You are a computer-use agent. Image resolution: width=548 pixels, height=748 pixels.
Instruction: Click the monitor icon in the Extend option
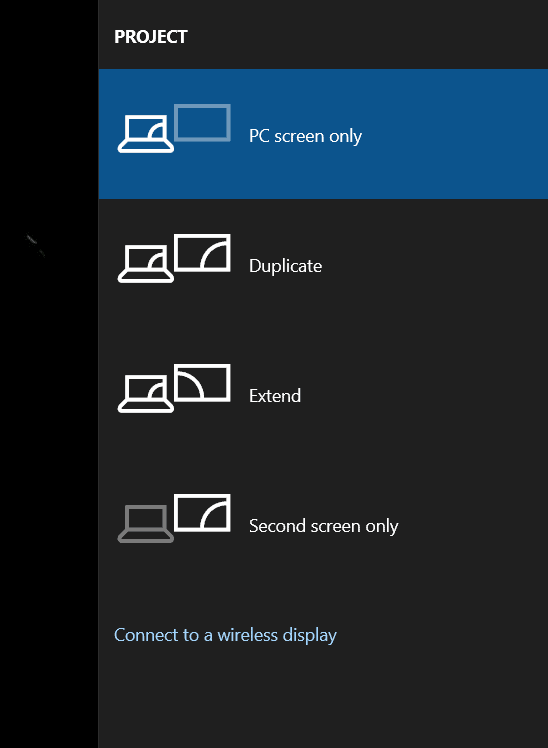(202, 383)
